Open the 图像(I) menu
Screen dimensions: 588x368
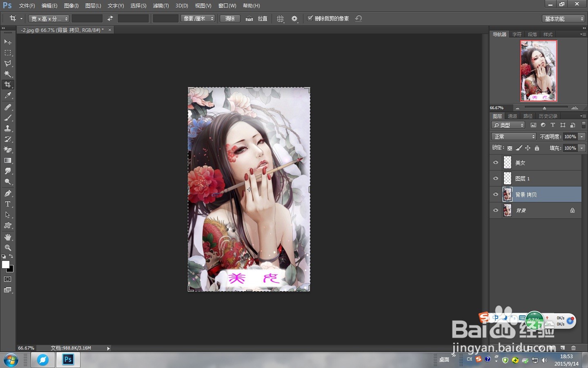point(71,6)
